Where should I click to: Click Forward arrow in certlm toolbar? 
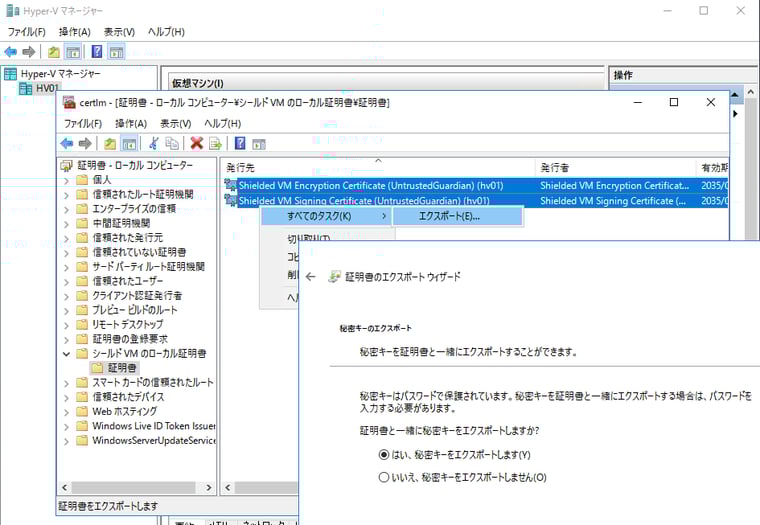(85, 143)
